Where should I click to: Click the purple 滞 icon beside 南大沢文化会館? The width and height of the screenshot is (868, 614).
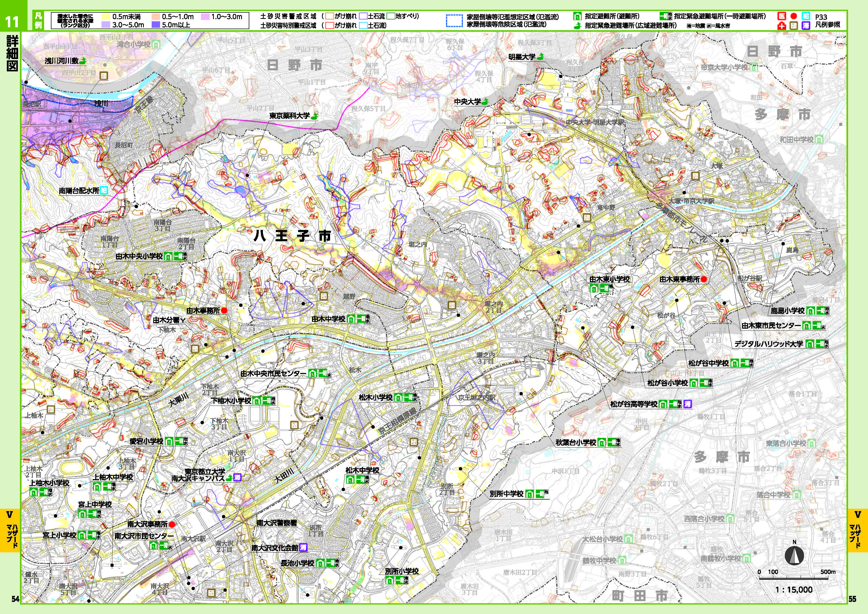(x=303, y=547)
